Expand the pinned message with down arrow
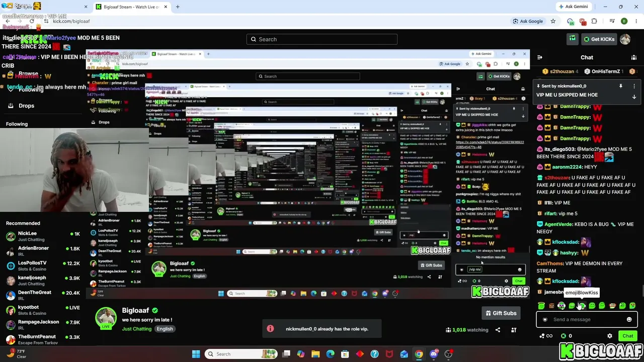This screenshot has width=644, height=362. [x=634, y=97]
